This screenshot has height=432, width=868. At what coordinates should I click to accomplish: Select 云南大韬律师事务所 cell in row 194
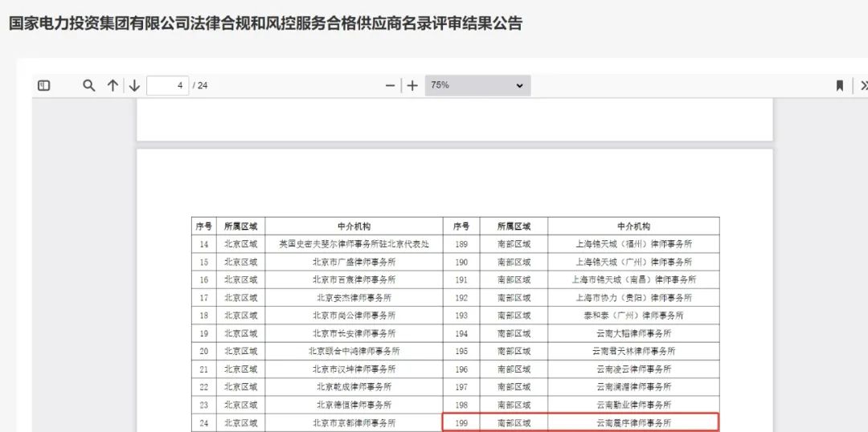pyautogui.click(x=633, y=333)
